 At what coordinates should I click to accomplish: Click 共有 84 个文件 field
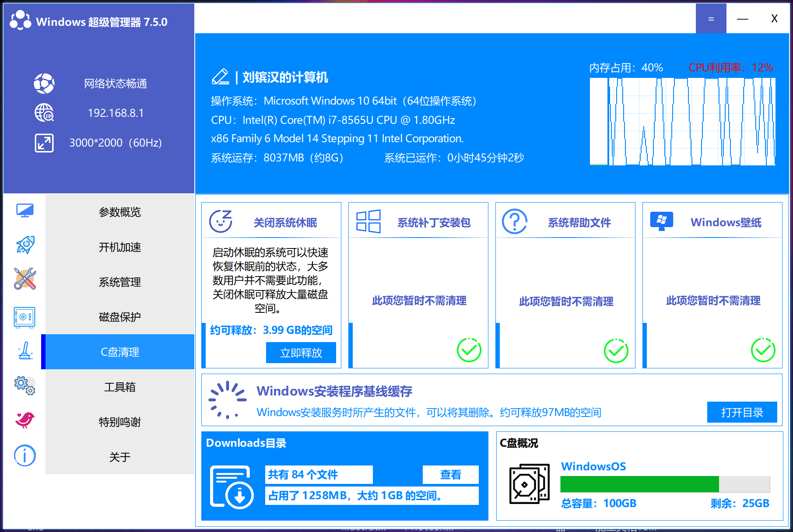click(x=319, y=475)
